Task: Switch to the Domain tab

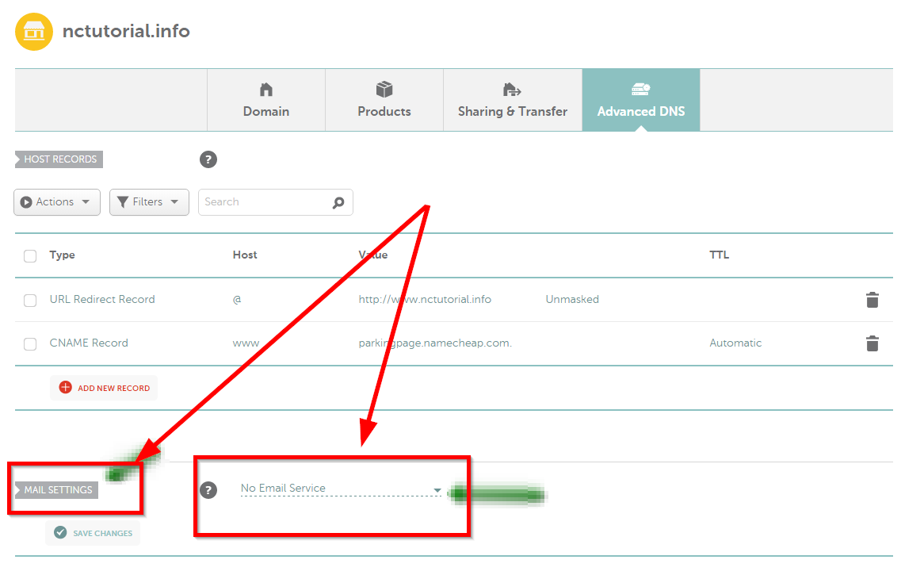Action: coord(266,100)
